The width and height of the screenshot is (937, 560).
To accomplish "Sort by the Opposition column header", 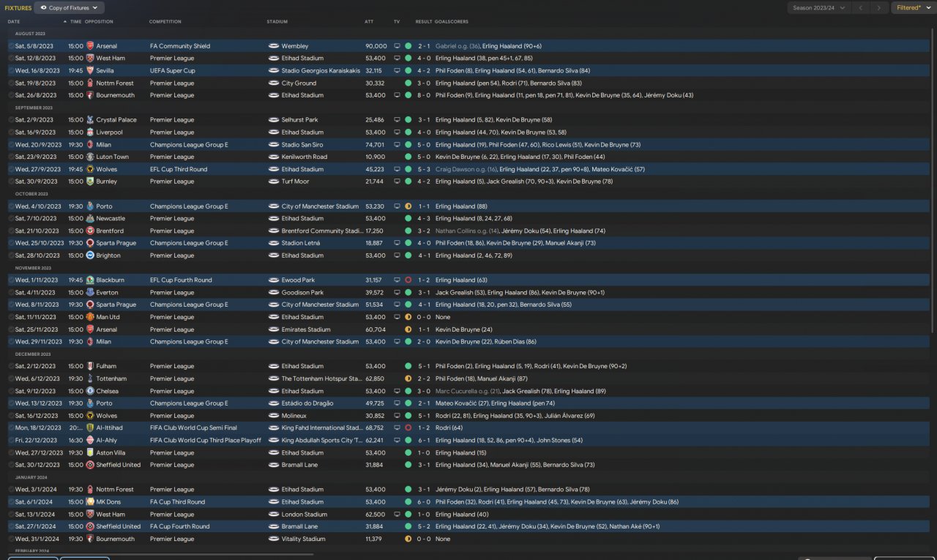I will (99, 22).
